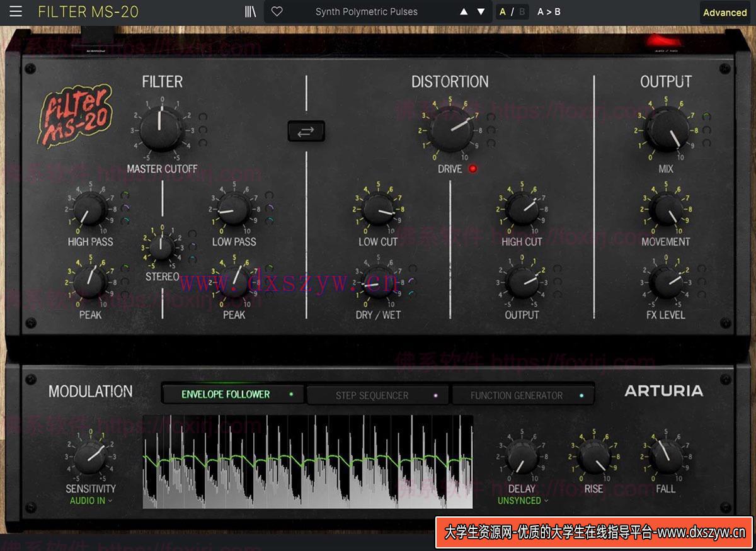Screen dimensions: 756x551
Task: Click the Master Cutoff knob
Action: [x=161, y=129]
